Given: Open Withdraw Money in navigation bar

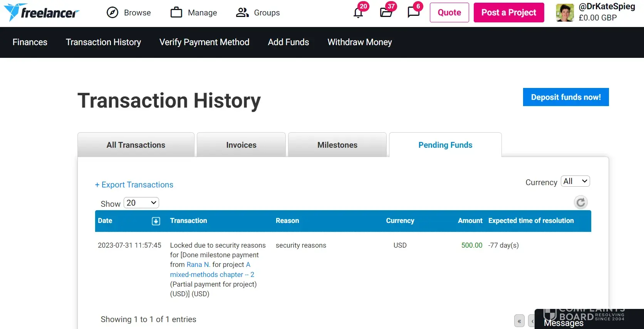Looking at the screenshot, I should (x=359, y=42).
